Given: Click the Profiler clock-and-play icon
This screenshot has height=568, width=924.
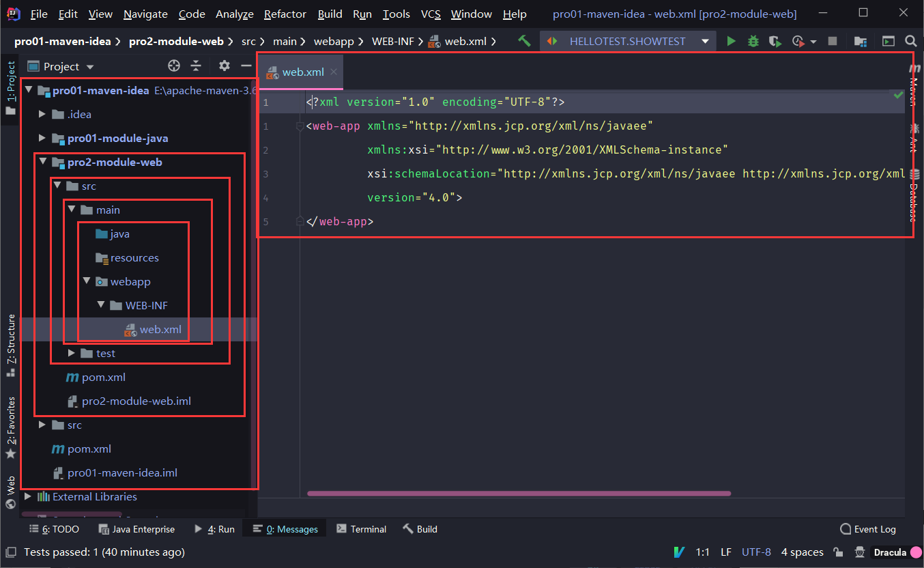Looking at the screenshot, I should coord(798,41).
